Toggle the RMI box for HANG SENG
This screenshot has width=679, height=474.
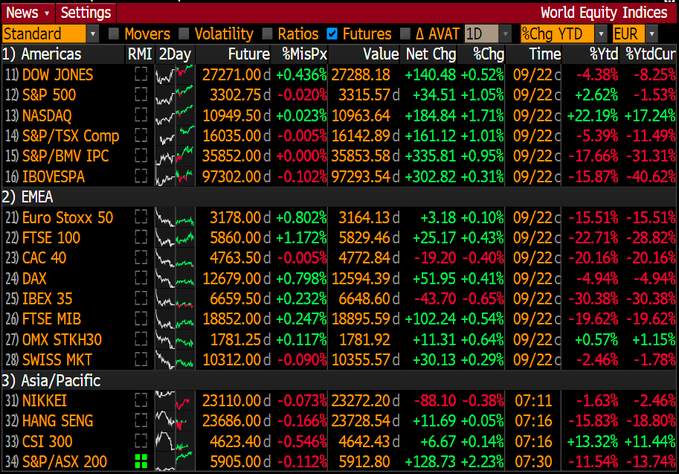141,420
